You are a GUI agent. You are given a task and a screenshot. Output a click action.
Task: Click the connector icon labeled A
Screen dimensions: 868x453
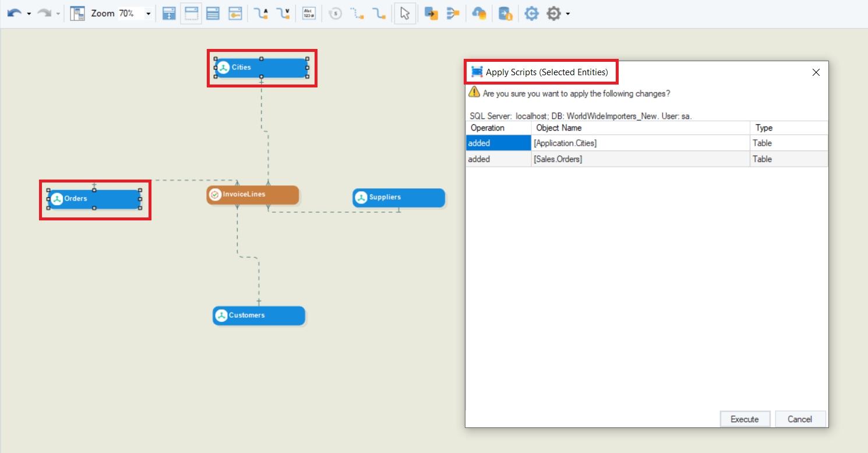pos(261,13)
